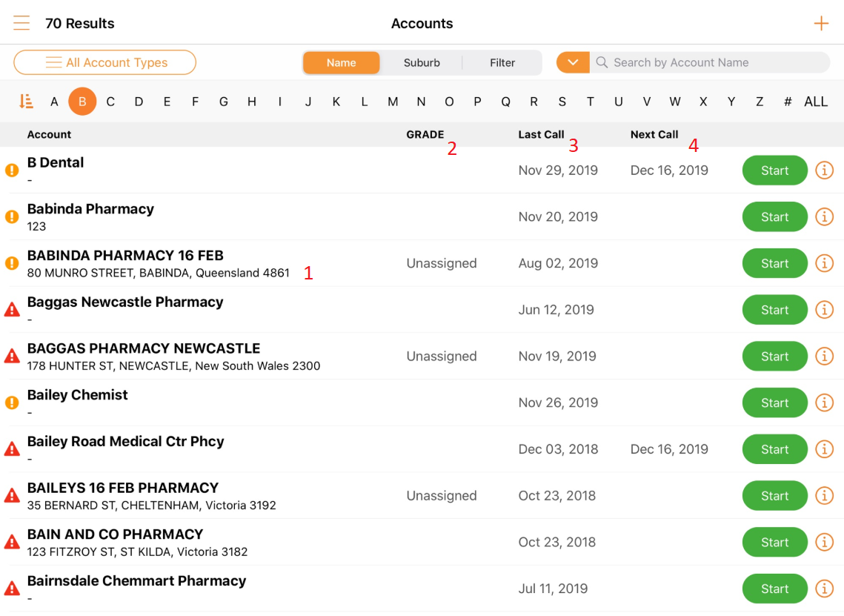Start a call for BAILEYS 16 FEB PHARMACY

[774, 495]
